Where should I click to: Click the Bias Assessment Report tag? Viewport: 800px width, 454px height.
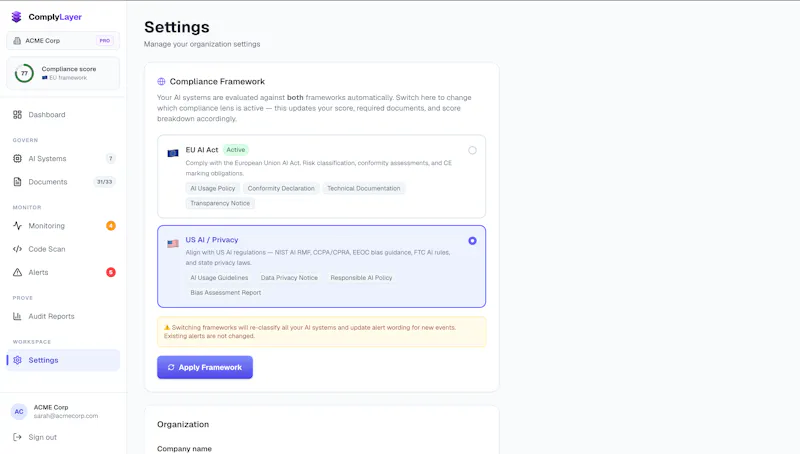click(x=226, y=293)
